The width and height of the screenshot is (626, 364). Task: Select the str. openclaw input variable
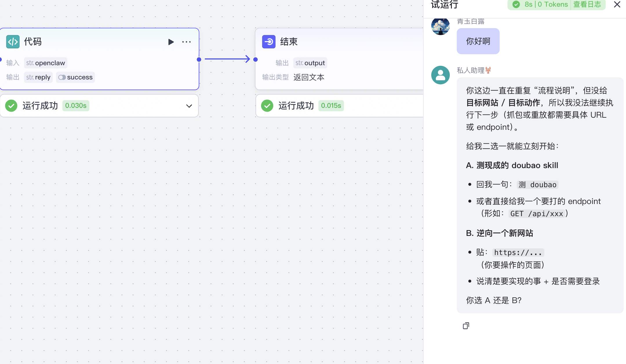(x=46, y=63)
